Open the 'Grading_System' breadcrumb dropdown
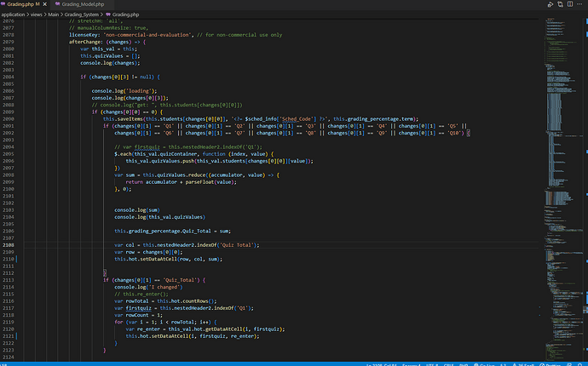The height and width of the screenshot is (366, 588). (81, 14)
